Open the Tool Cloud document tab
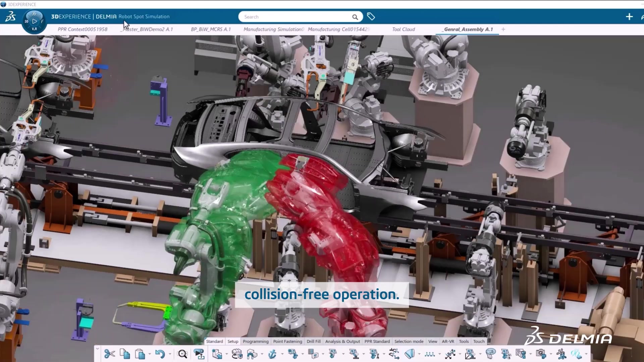Viewport: 644px width, 362px height. point(404,29)
